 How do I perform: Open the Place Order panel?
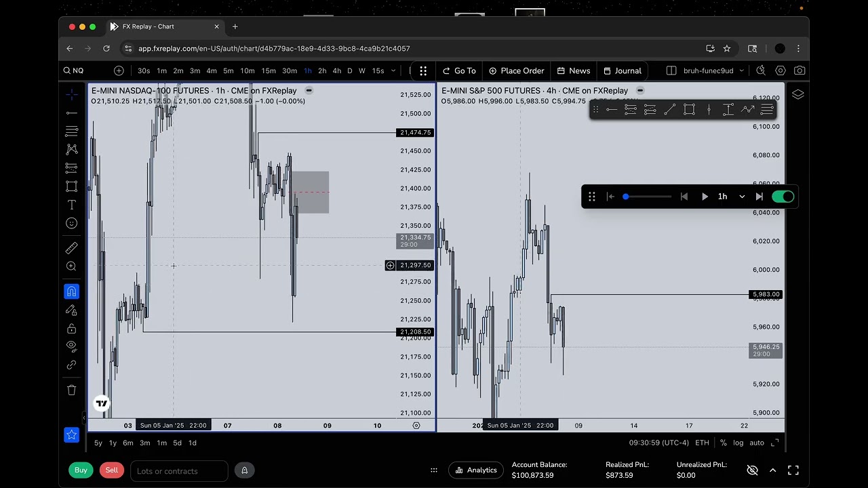(517, 70)
